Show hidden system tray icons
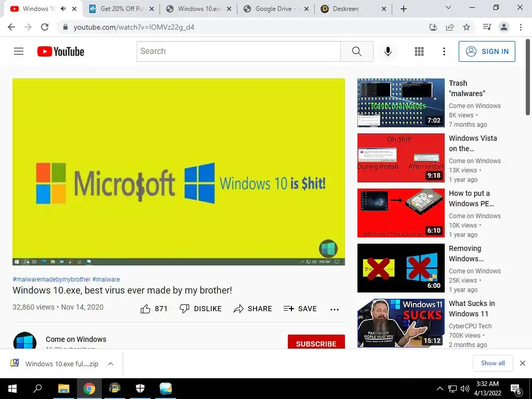Viewport: 532px width, 399px height. (440, 389)
